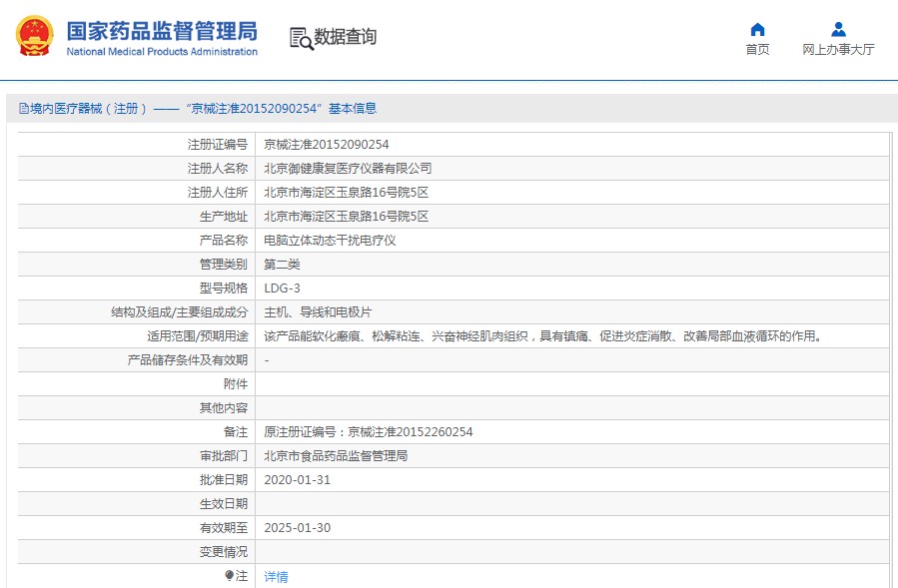Click the 管理类别 label
This screenshot has height=588, width=898.
tap(224, 265)
